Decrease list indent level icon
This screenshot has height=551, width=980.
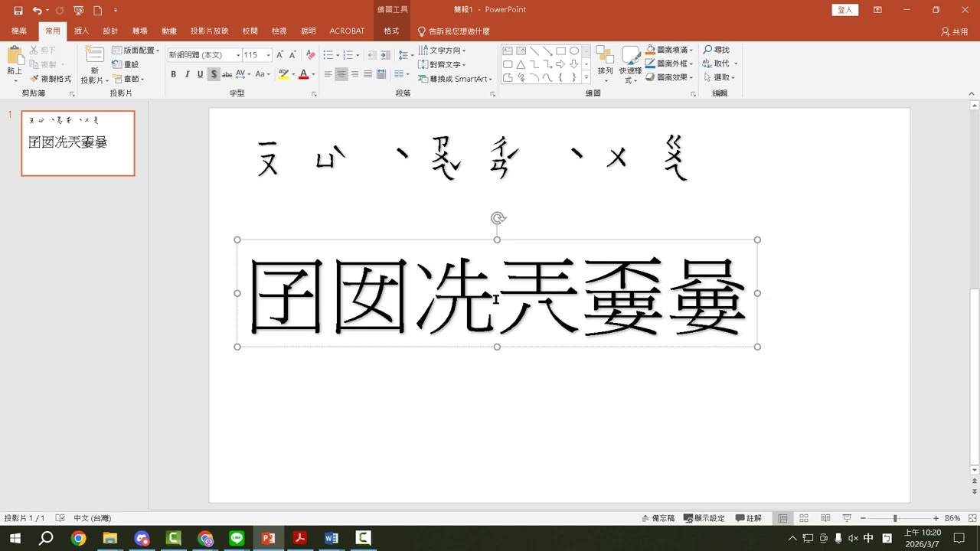371,55
